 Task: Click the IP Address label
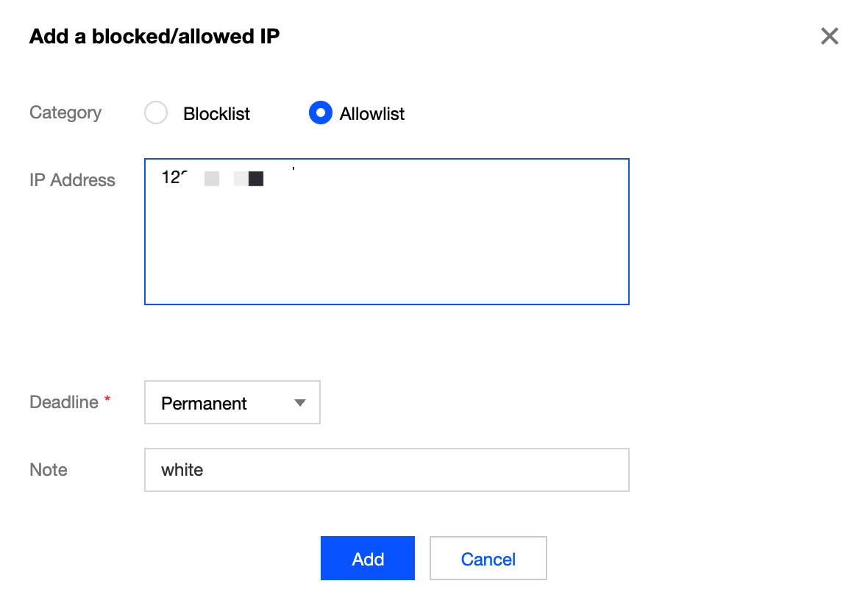pyautogui.click(x=72, y=180)
